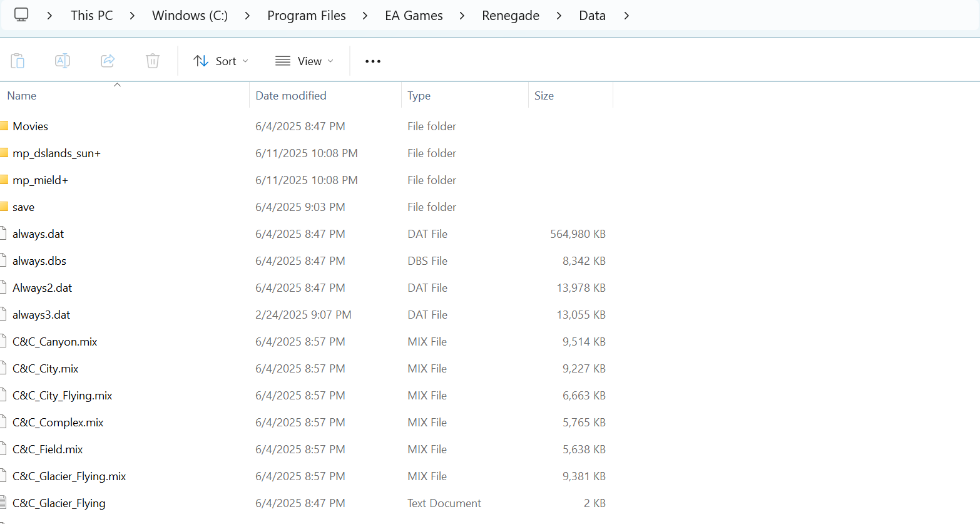
Task: Open the See more ellipsis menu
Action: [373, 61]
